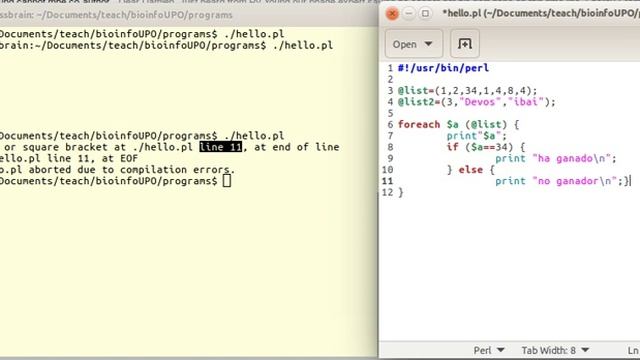
Task: Maximize the hello.pl gedit window
Action: tap(425, 13)
